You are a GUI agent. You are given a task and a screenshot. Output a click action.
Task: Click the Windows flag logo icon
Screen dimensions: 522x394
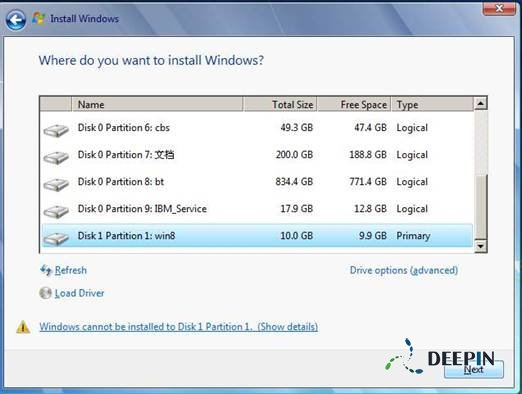point(38,18)
